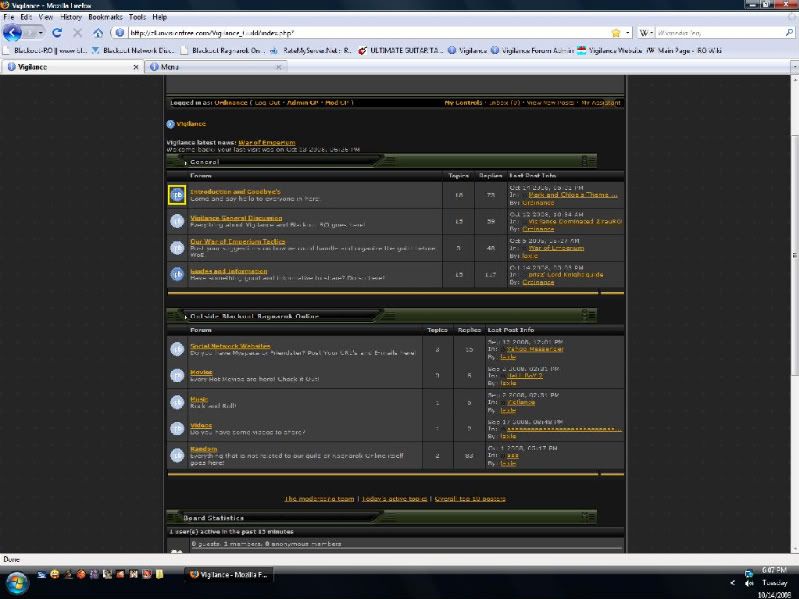Click the Social Network Websites forum icon

click(x=176, y=349)
